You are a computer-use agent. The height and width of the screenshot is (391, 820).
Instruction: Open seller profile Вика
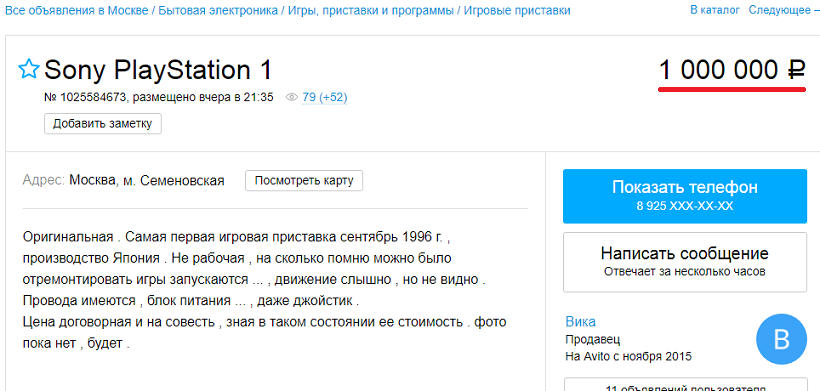coord(580,321)
